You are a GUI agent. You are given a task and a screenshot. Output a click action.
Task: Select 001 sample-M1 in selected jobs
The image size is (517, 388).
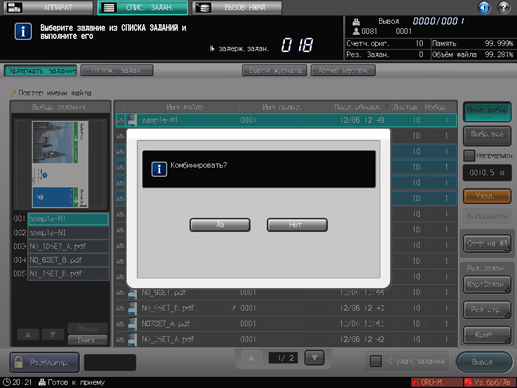(68, 219)
